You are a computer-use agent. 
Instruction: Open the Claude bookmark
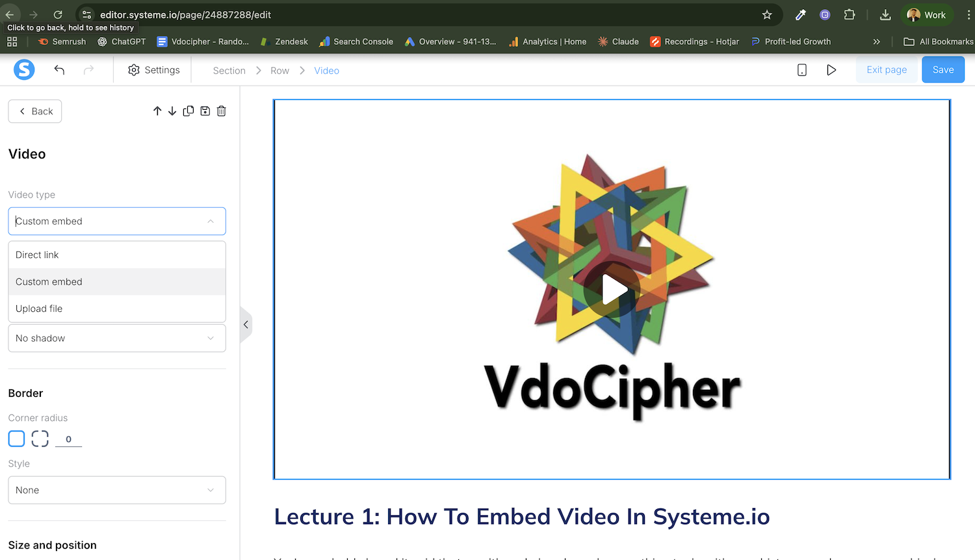(618, 42)
